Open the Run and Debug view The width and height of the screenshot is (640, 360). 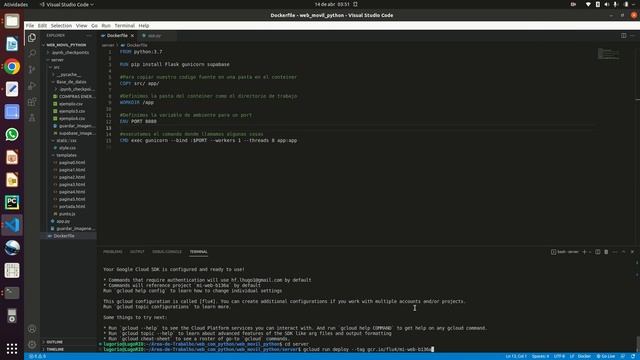[x=32, y=86]
